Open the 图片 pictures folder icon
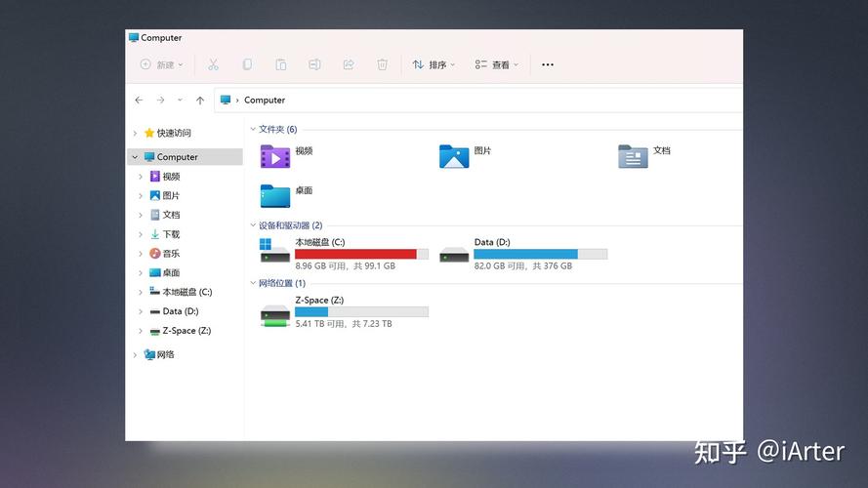The width and height of the screenshot is (868, 488). tap(454, 156)
